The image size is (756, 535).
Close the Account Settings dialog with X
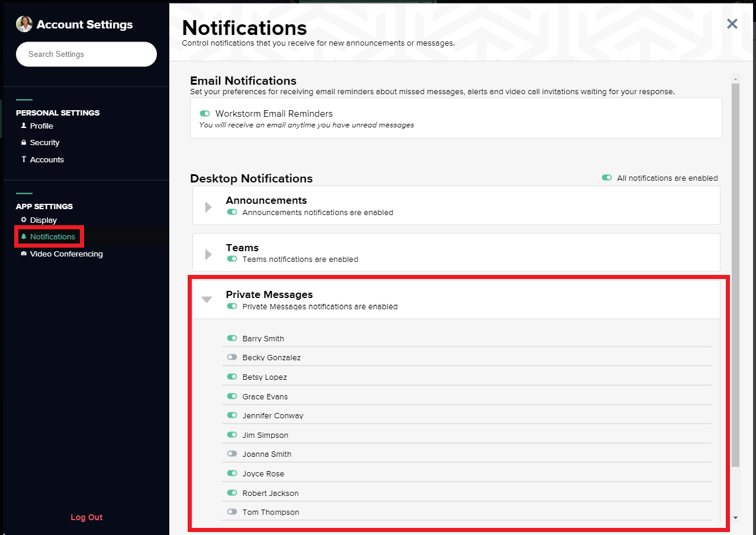click(732, 24)
